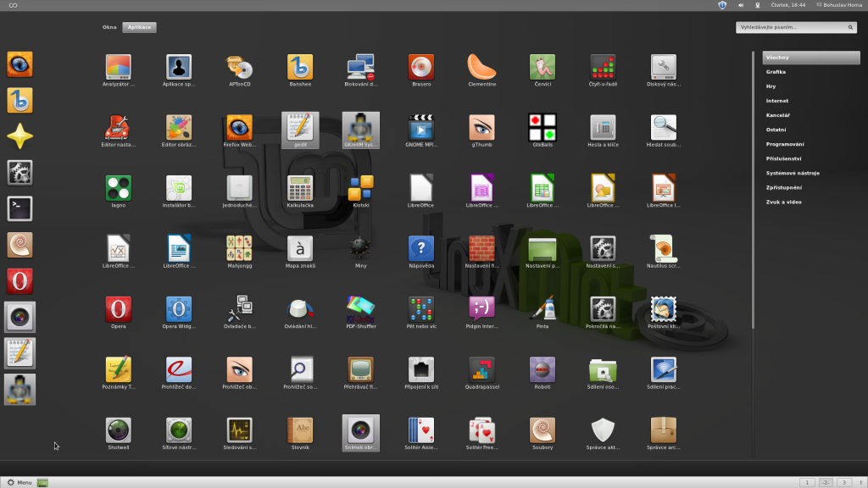The image size is (868, 488).
Task: Filter applications by Hry category
Action: [771, 86]
